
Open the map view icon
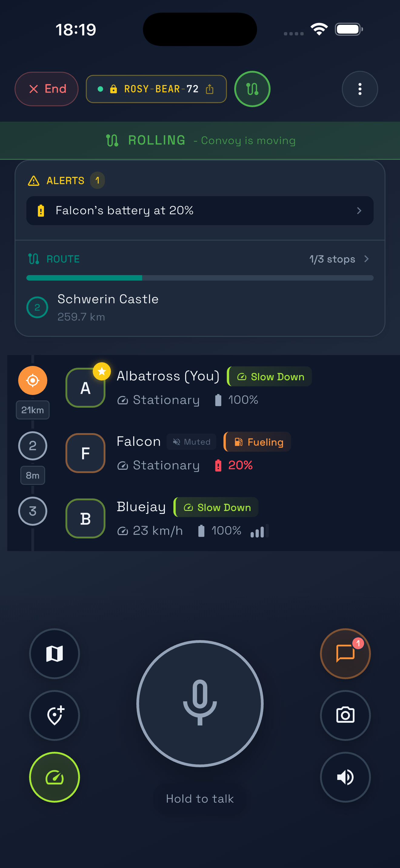pos(54,654)
